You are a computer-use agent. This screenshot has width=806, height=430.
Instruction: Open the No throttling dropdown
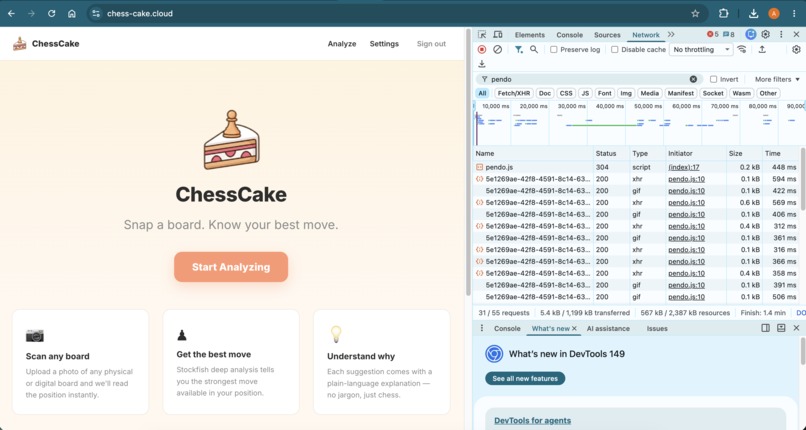701,49
